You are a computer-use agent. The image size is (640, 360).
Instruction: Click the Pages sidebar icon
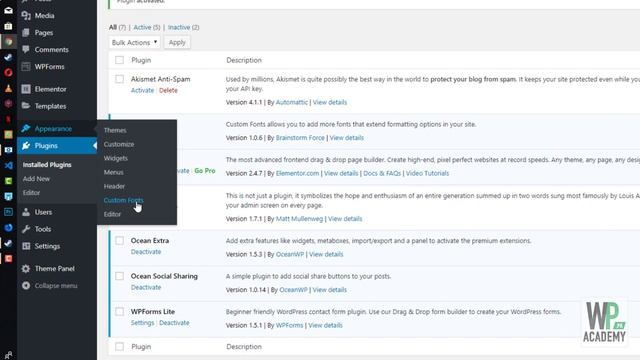pyautogui.click(x=26, y=32)
